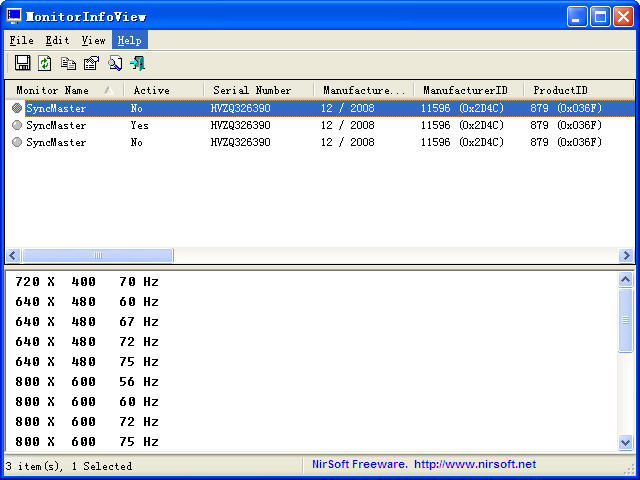Open the Properties toolbar icon

point(91,63)
